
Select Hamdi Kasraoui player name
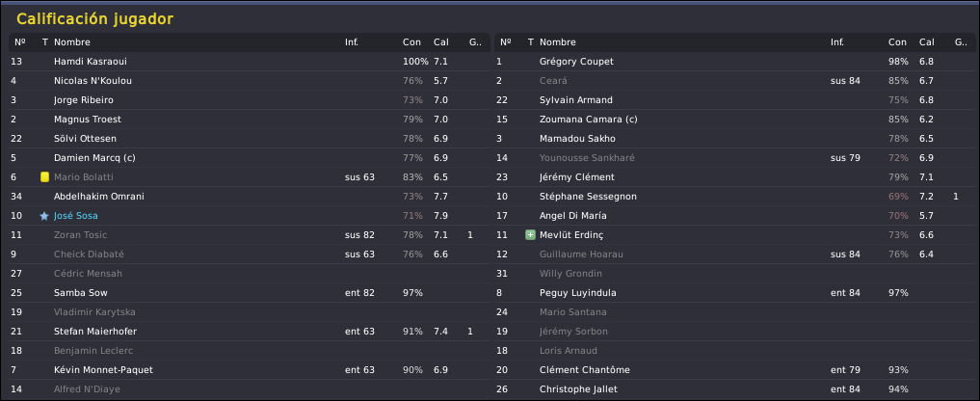[90, 62]
